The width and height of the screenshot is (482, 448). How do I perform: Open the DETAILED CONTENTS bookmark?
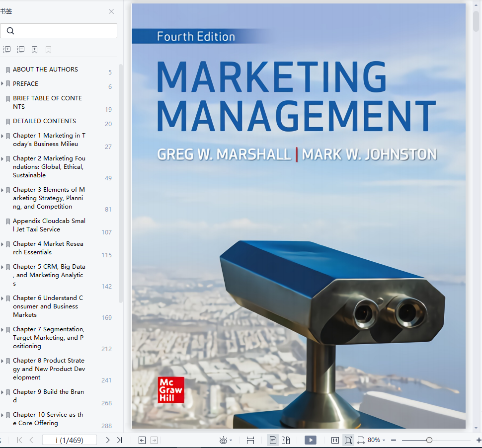44,121
